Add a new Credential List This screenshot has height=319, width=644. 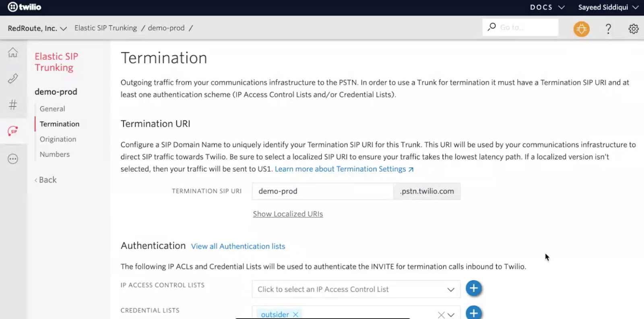(474, 313)
